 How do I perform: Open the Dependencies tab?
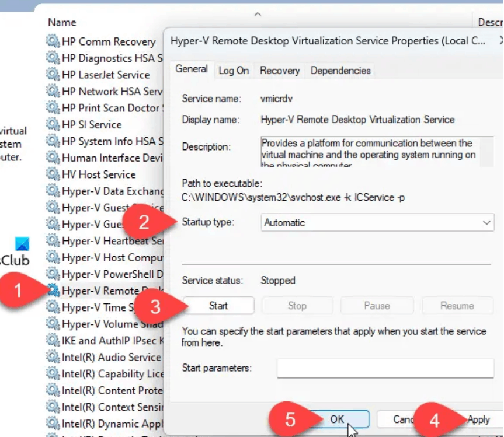340,71
